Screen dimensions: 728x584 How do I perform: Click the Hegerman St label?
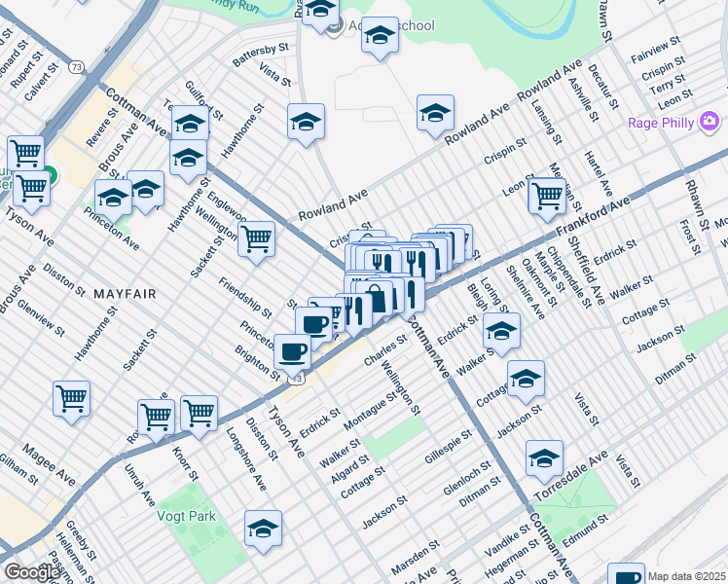511,558
